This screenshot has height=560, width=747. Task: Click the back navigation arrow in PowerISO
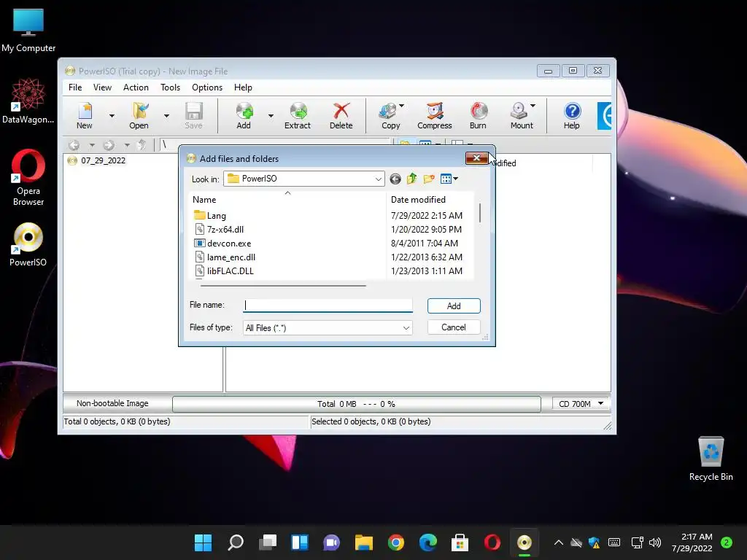tap(74, 145)
